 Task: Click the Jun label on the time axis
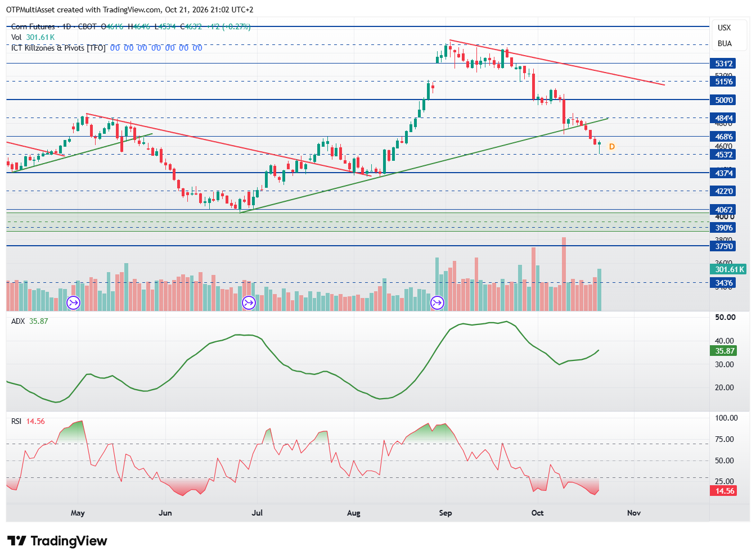(165, 513)
